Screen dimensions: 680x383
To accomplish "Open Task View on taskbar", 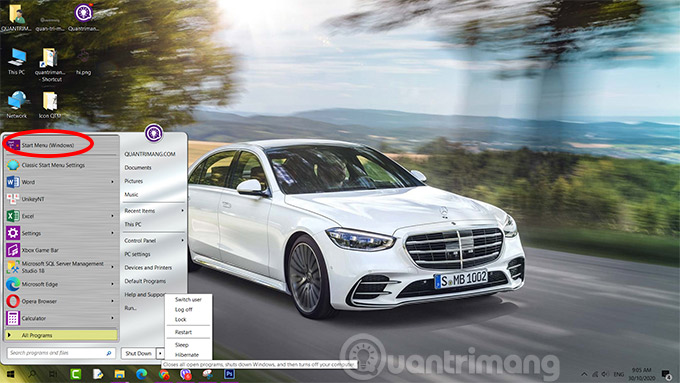I will 53,374.
